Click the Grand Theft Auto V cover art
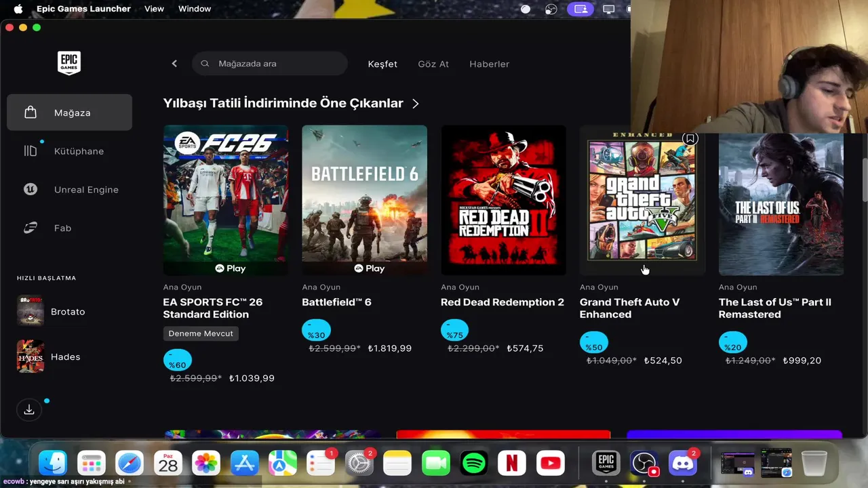This screenshot has width=868, height=488. coord(642,200)
